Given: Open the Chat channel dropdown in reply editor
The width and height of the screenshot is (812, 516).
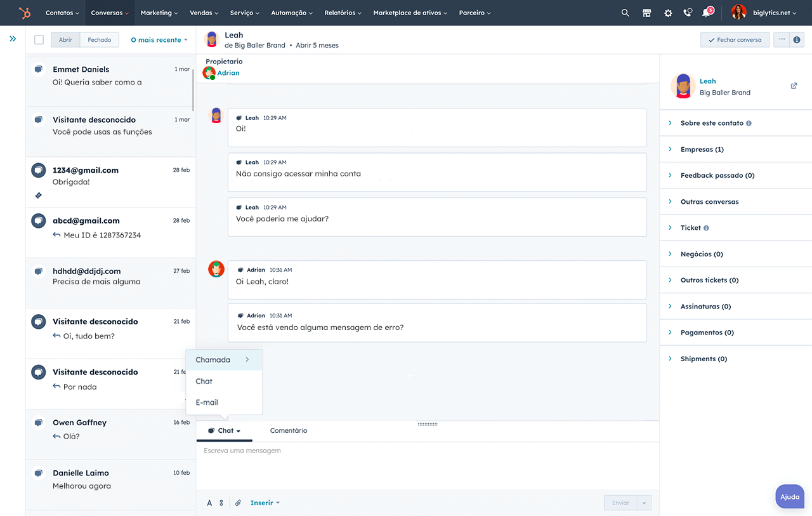Looking at the screenshot, I should (225, 430).
